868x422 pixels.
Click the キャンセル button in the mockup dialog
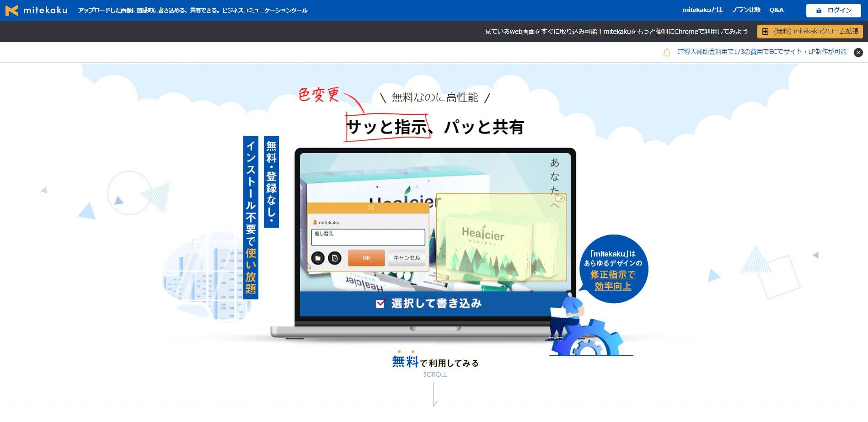click(x=407, y=258)
